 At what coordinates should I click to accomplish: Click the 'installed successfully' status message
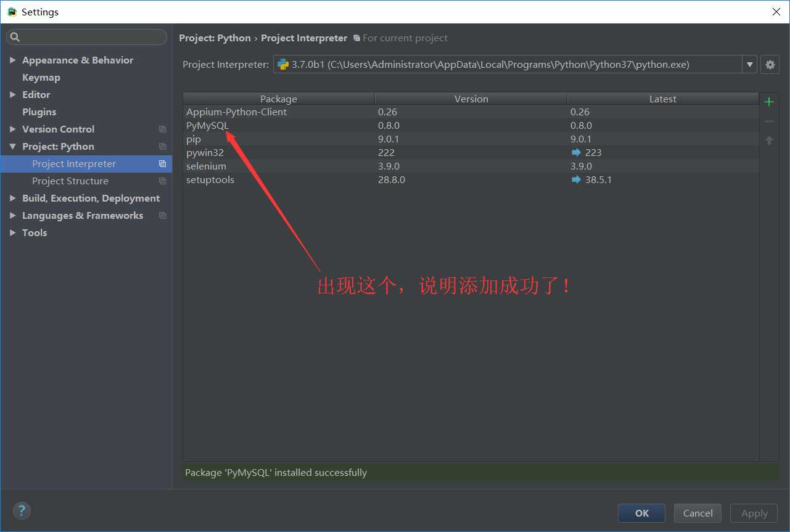pyautogui.click(x=276, y=473)
